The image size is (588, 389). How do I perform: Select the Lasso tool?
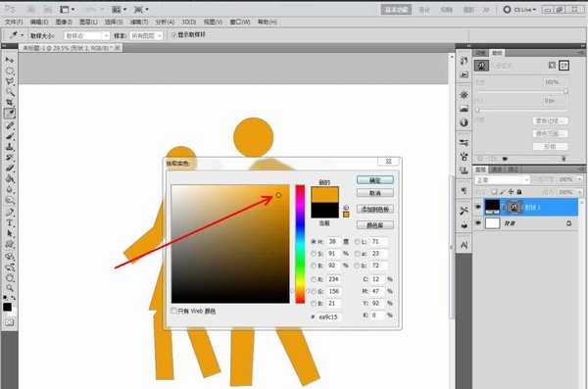(10, 81)
